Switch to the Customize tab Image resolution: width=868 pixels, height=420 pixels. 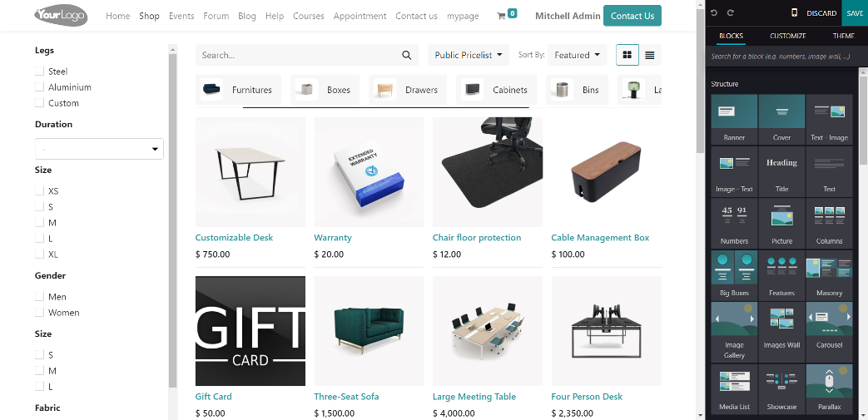(788, 36)
